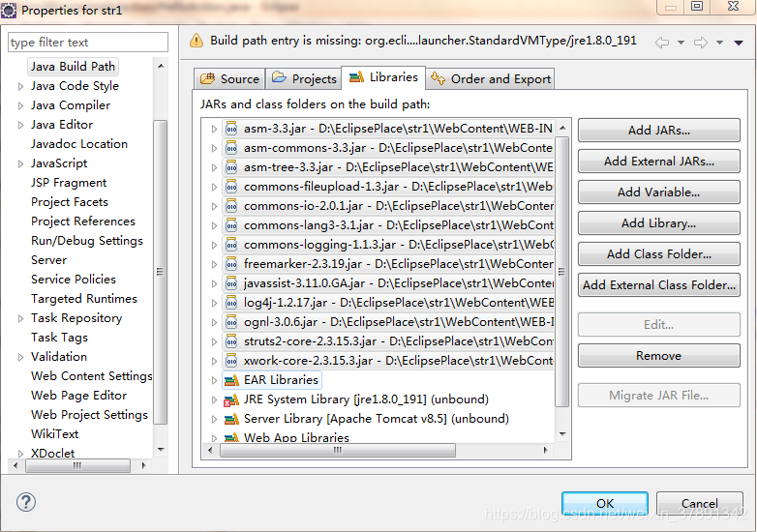
Task: Open help with the question mark icon
Action: (26, 502)
